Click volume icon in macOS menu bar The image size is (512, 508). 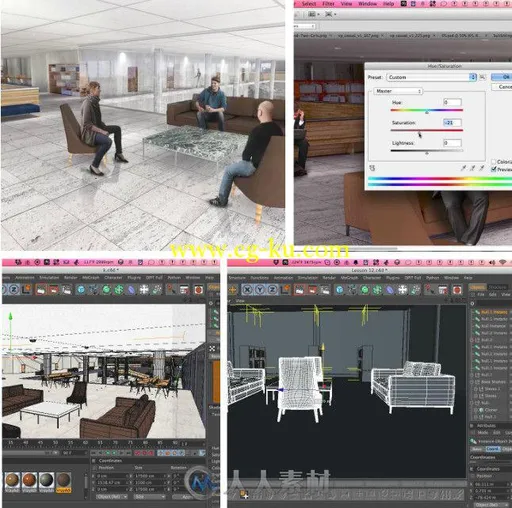[x=492, y=262]
